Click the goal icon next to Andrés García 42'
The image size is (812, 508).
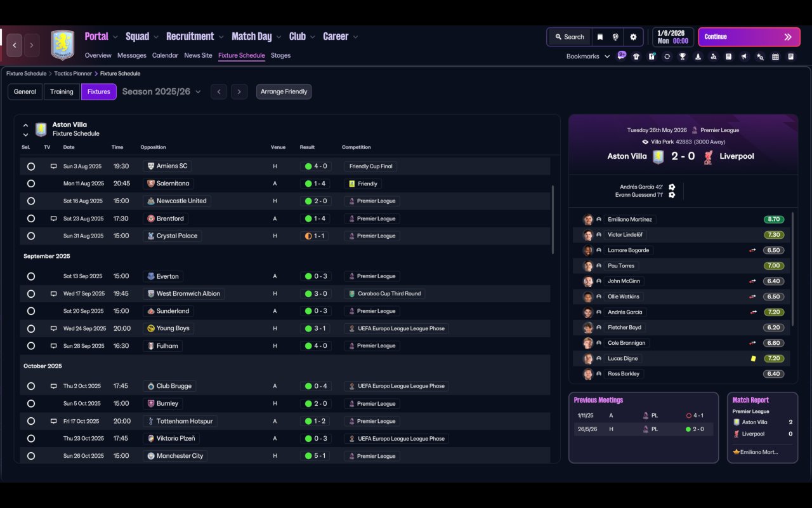tap(672, 187)
